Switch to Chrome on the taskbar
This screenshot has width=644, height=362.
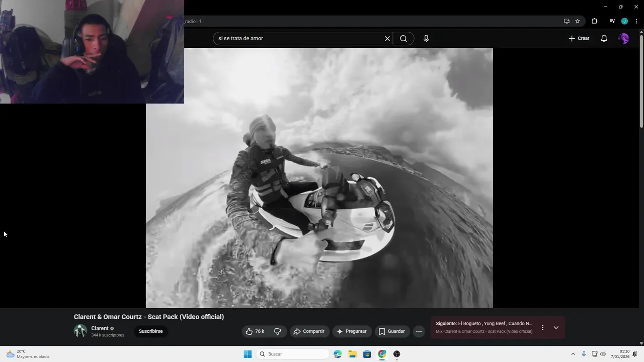[x=382, y=354]
